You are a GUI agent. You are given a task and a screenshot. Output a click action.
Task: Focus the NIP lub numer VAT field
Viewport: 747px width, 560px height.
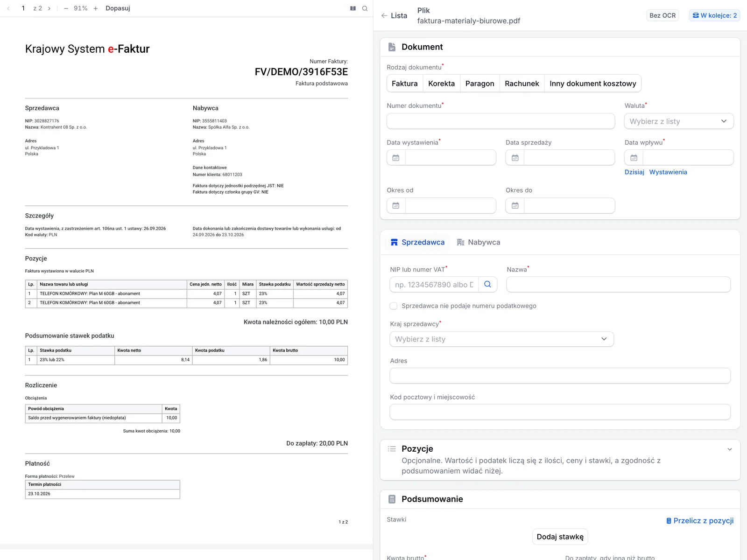434,284
